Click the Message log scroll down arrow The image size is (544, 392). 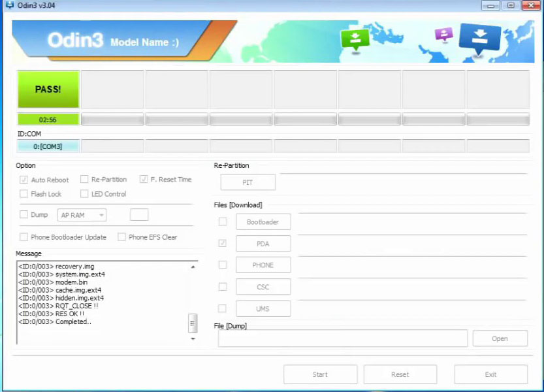pyautogui.click(x=193, y=338)
